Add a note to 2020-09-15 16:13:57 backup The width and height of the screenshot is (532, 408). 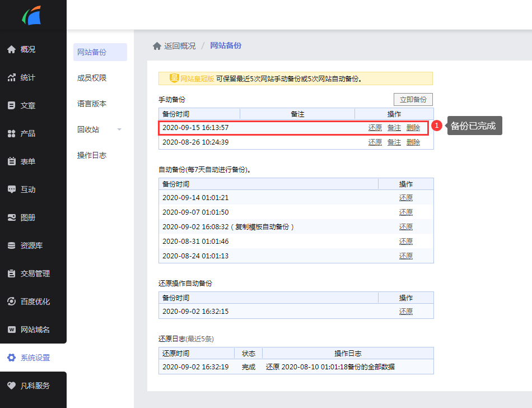(x=394, y=128)
